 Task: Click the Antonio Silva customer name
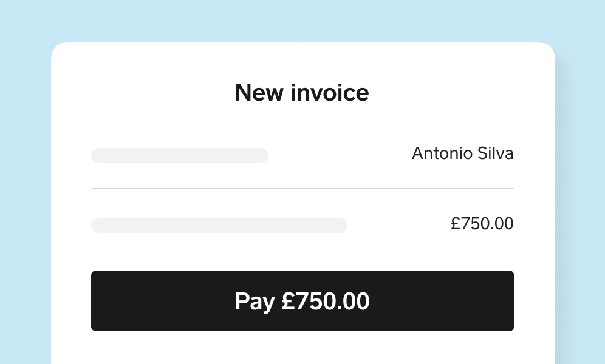[x=463, y=153]
